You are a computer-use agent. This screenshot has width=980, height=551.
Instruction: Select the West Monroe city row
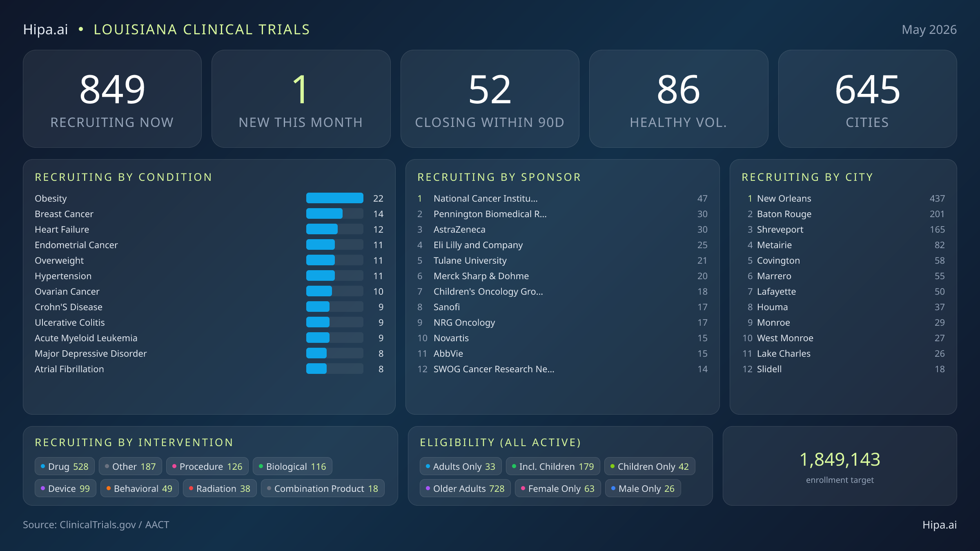843,338
